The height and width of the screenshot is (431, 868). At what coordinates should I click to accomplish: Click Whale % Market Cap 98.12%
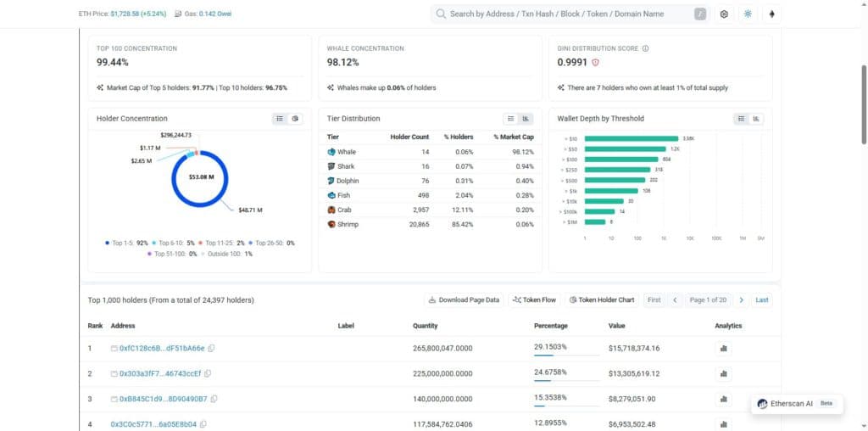(522, 152)
